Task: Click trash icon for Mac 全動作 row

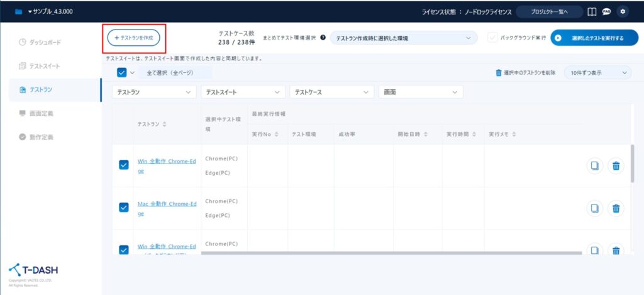Action: pyautogui.click(x=616, y=208)
